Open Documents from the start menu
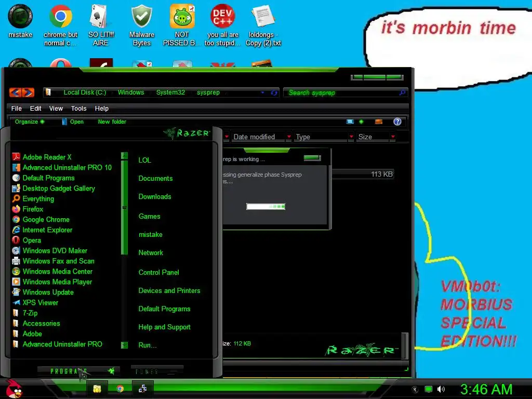Image resolution: width=532 pixels, height=399 pixels. pyautogui.click(x=155, y=179)
